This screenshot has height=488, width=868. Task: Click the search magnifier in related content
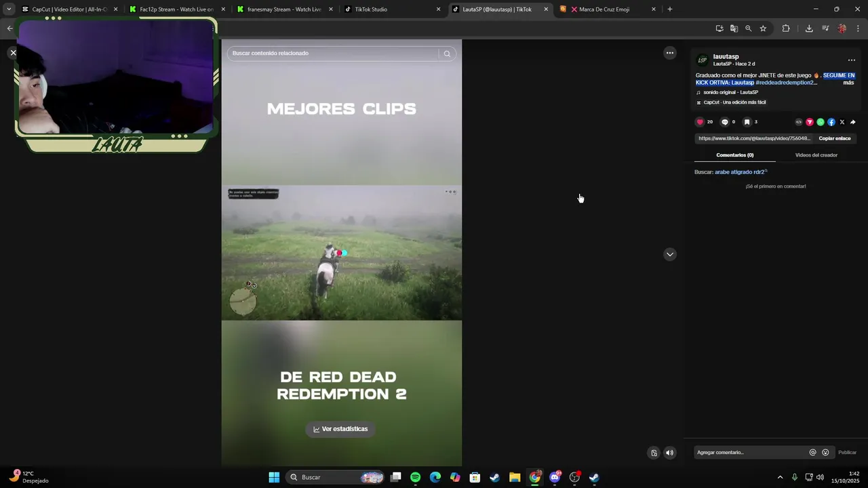[x=447, y=54]
